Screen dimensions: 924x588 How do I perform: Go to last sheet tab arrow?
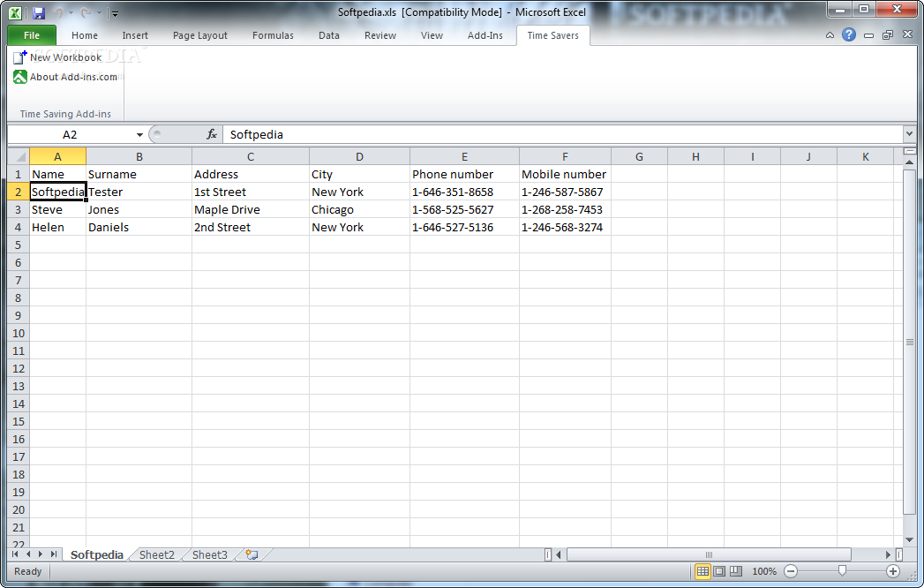(53, 554)
